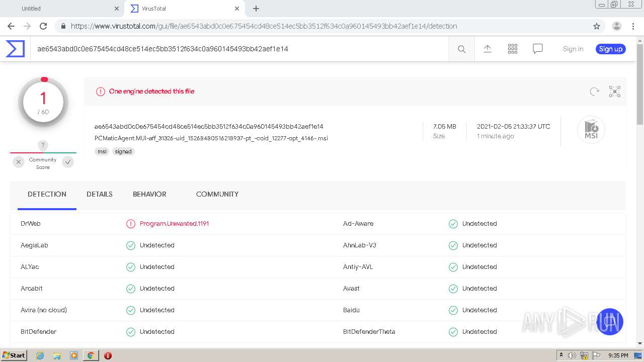The image size is (644, 362).
Task: Open the similarity graph icon
Action: pos(614,91)
